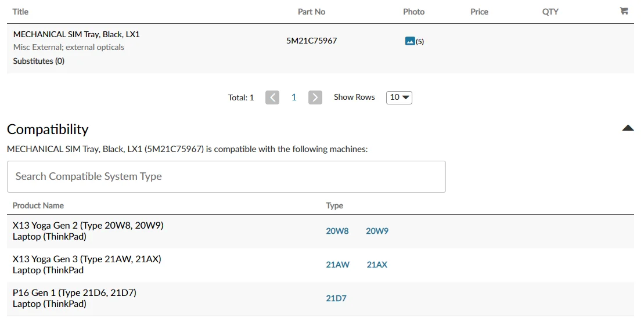Screen dimensions: 644x329
Task: Select part number 5M21C75967 text
Action: click(x=311, y=41)
